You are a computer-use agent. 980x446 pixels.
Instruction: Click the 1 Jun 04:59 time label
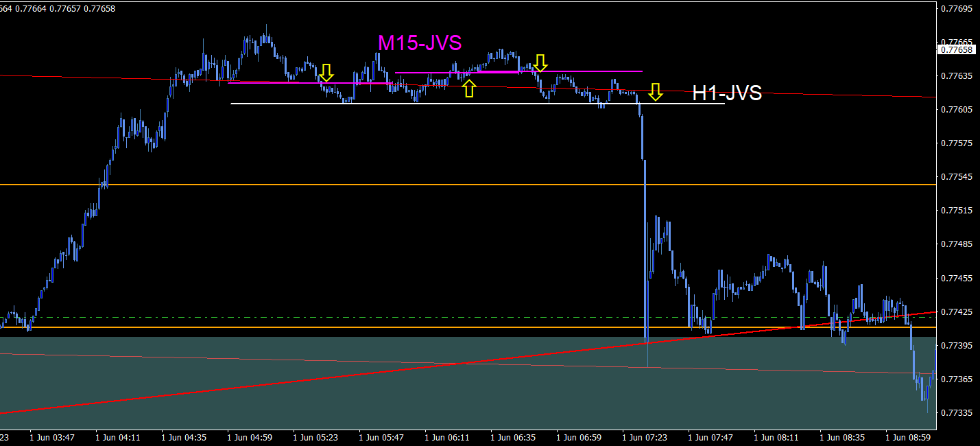250,437
